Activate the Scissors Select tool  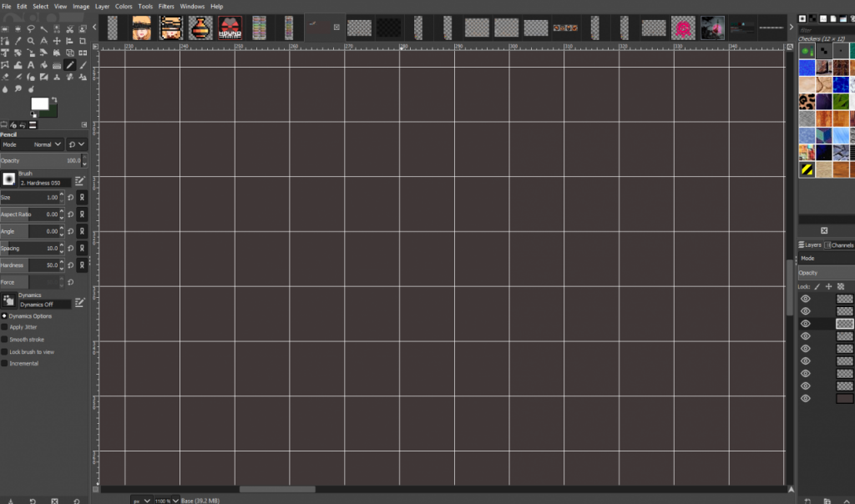(69, 28)
